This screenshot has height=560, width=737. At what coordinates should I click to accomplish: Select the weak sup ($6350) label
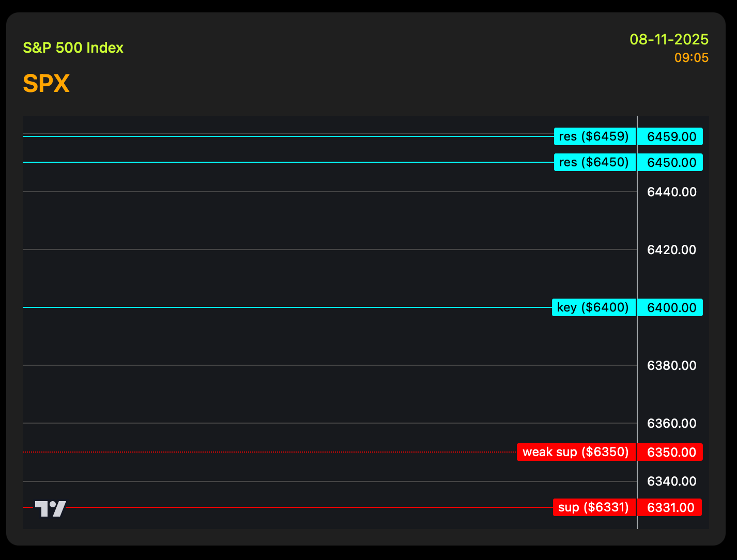(x=576, y=452)
